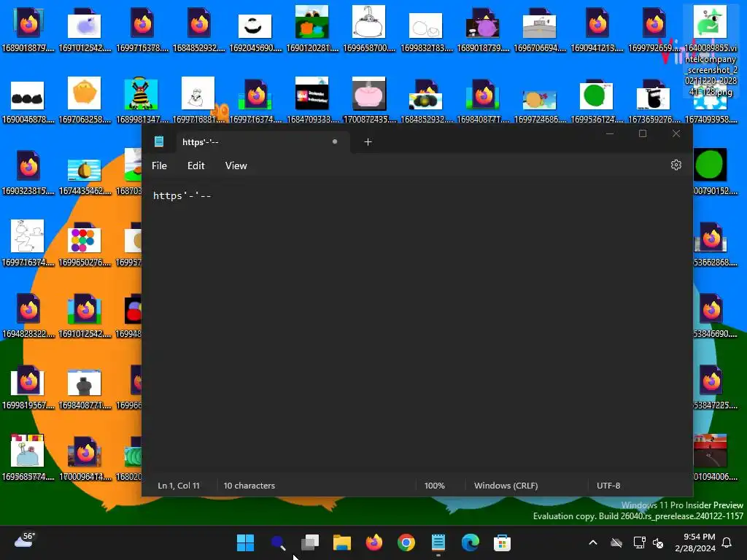Add a new tab in Notepad
Screen dimensions: 747x560
368,142
